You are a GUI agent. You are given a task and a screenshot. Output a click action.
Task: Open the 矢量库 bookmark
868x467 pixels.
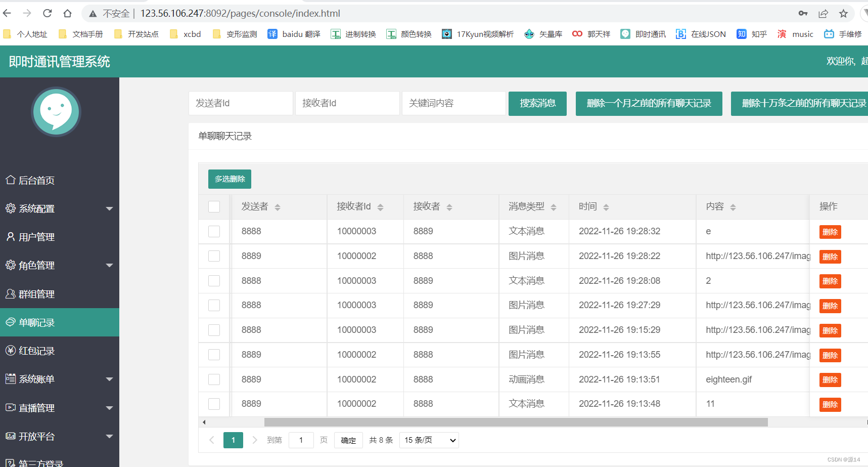click(543, 34)
